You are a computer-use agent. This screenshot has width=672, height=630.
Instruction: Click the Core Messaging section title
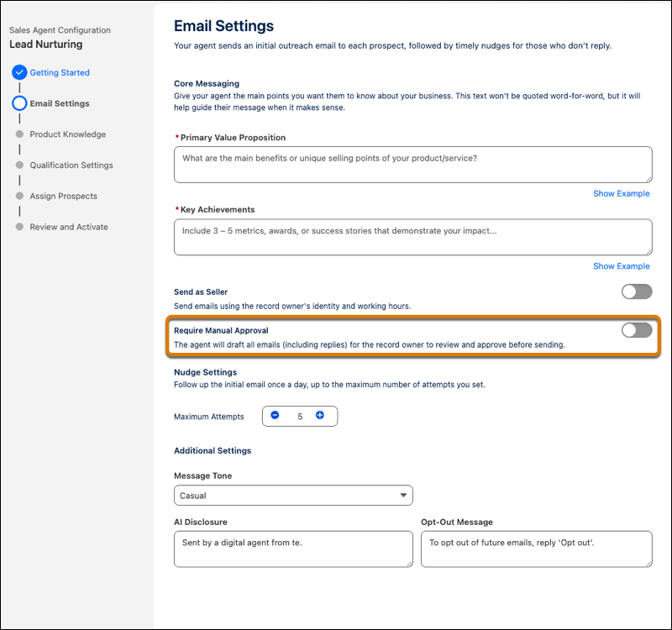(207, 83)
